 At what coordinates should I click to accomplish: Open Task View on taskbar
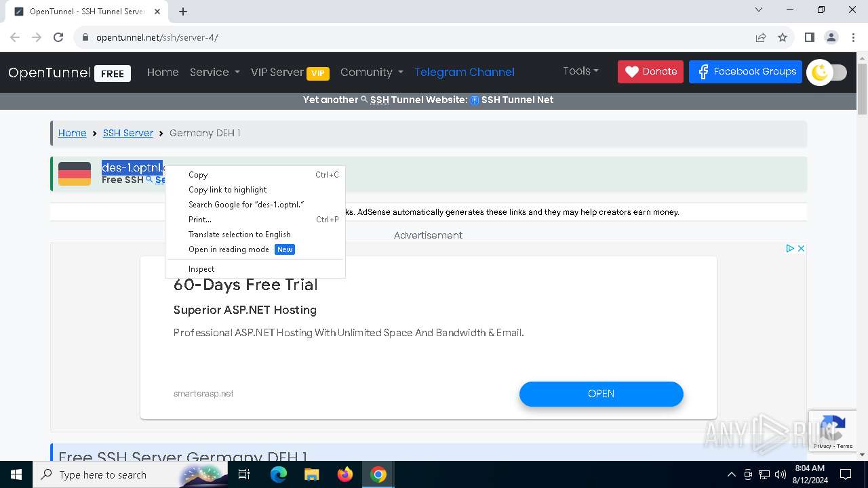coord(244,474)
